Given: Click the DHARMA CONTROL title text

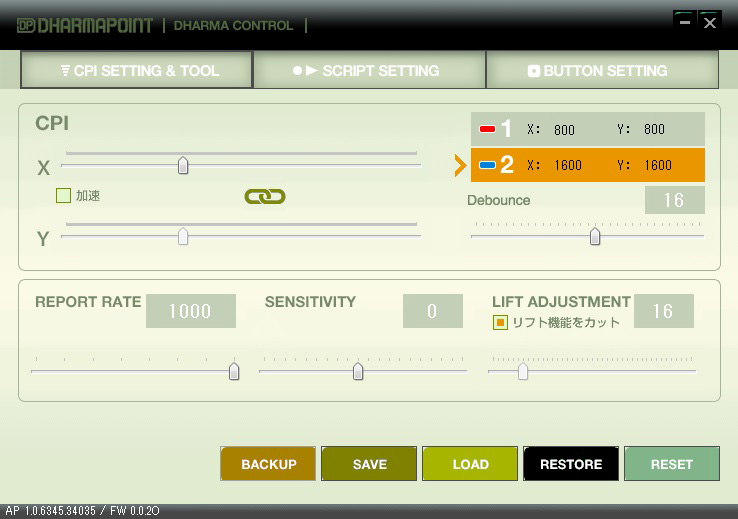Looking at the screenshot, I should pos(233,25).
